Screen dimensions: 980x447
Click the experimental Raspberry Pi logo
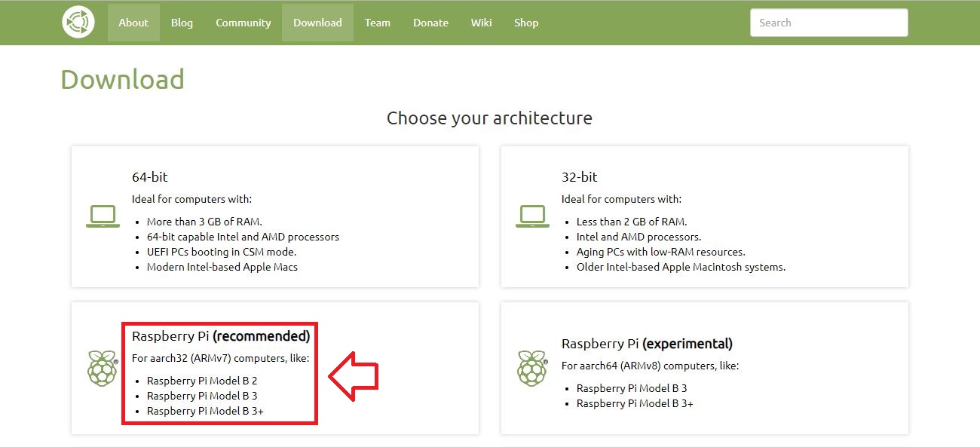(x=532, y=368)
